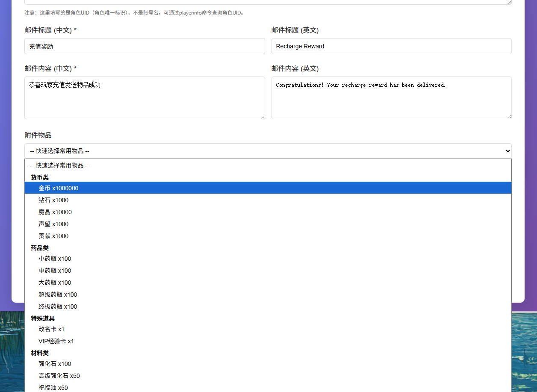Select the 声望 x1000 option
Viewport: 537px width, 392px height.
click(x=53, y=224)
